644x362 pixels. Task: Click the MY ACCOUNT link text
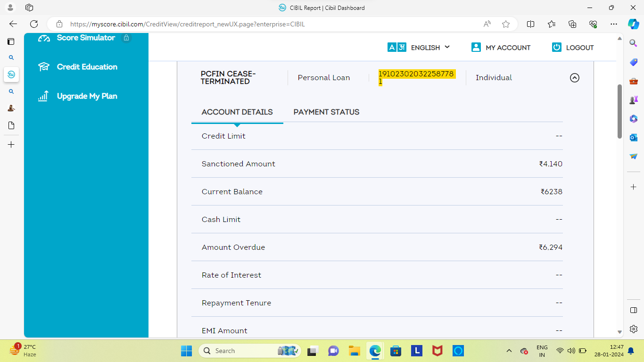click(508, 48)
